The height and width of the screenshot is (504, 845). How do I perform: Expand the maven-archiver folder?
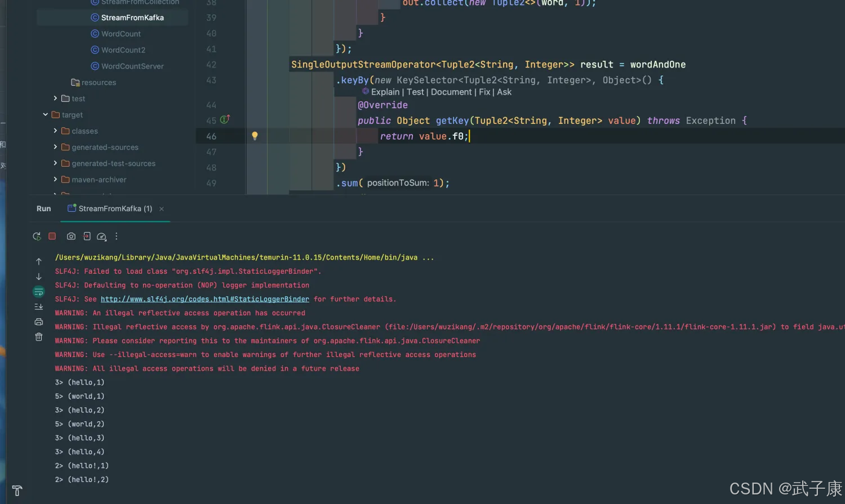[55, 180]
